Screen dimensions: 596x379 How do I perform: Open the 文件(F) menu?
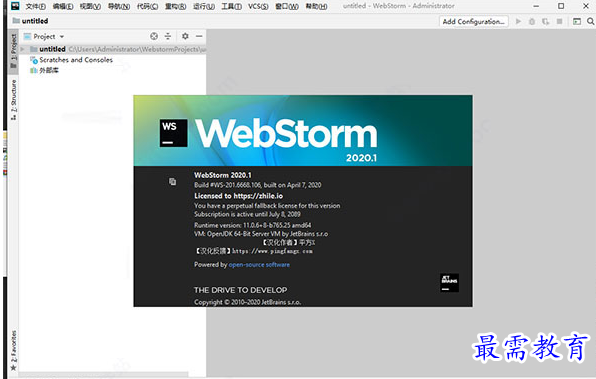click(35, 6)
